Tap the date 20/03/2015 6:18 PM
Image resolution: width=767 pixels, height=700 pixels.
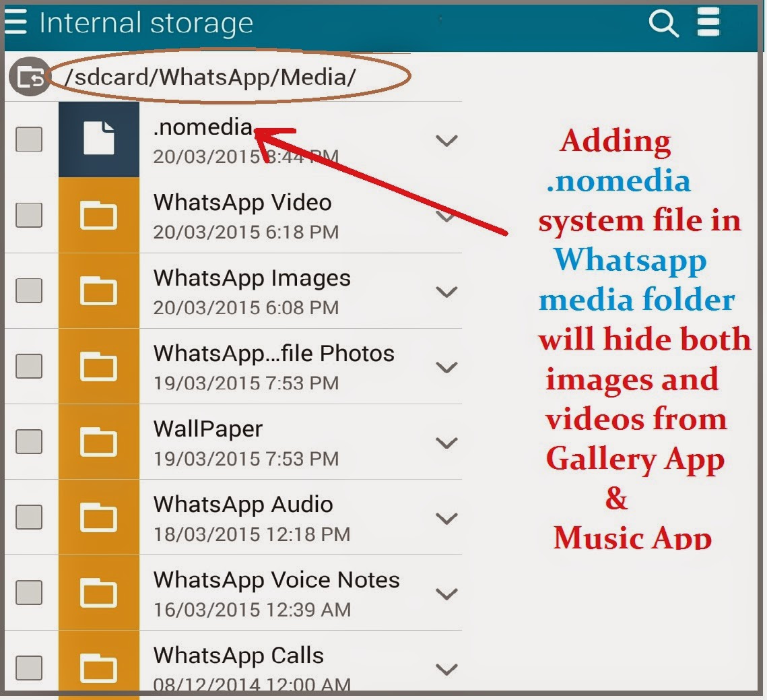click(x=246, y=232)
